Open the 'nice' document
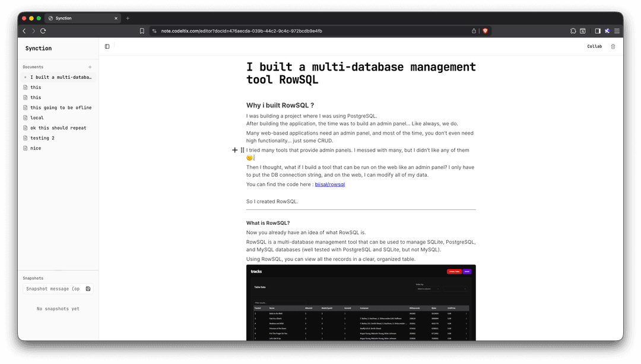The height and width of the screenshot is (364, 641). [58, 148]
